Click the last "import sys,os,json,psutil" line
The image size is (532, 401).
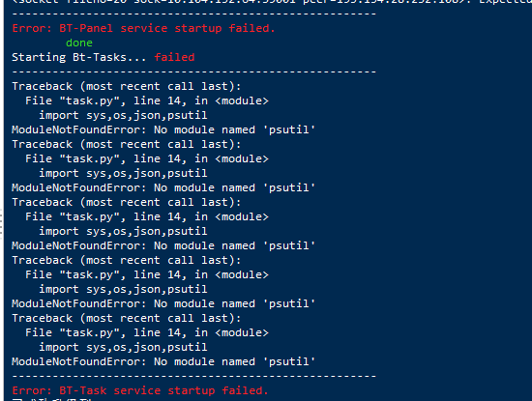123,348
